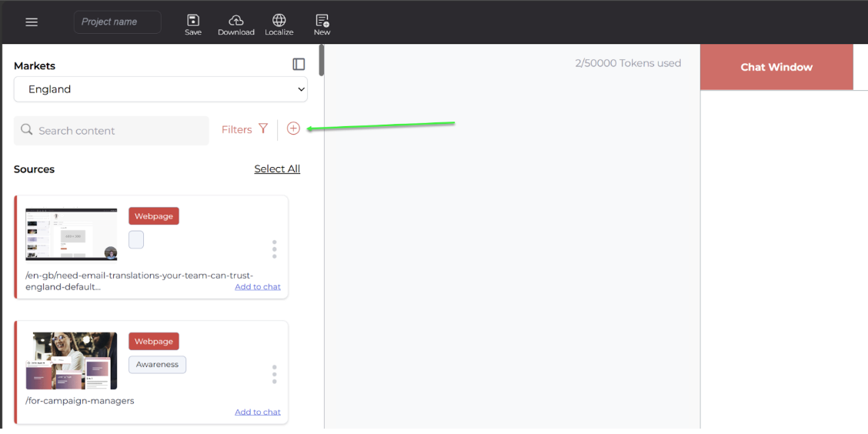Open three-dot menu on for-campaign-managers card
The height and width of the screenshot is (434, 868).
pyautogui.click(x=274, y=374)
